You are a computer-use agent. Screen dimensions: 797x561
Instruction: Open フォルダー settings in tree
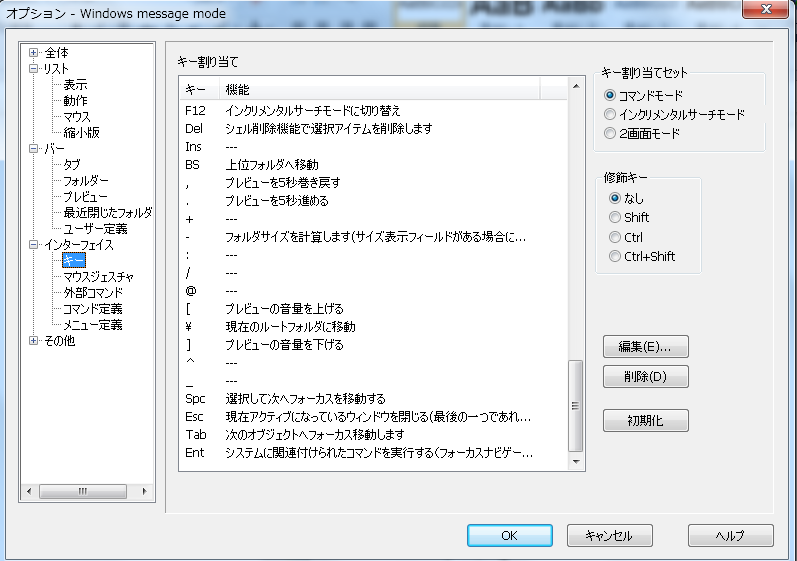point(86,180)
